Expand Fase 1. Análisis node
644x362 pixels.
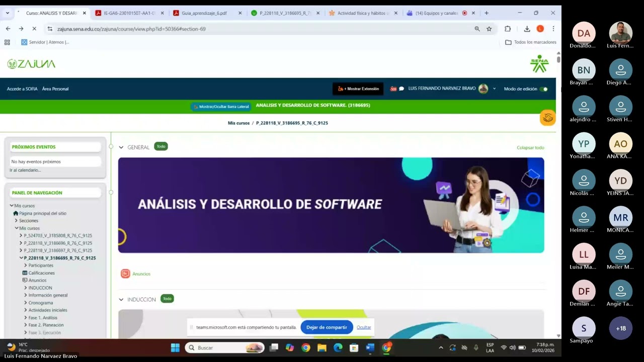[26, 318]
